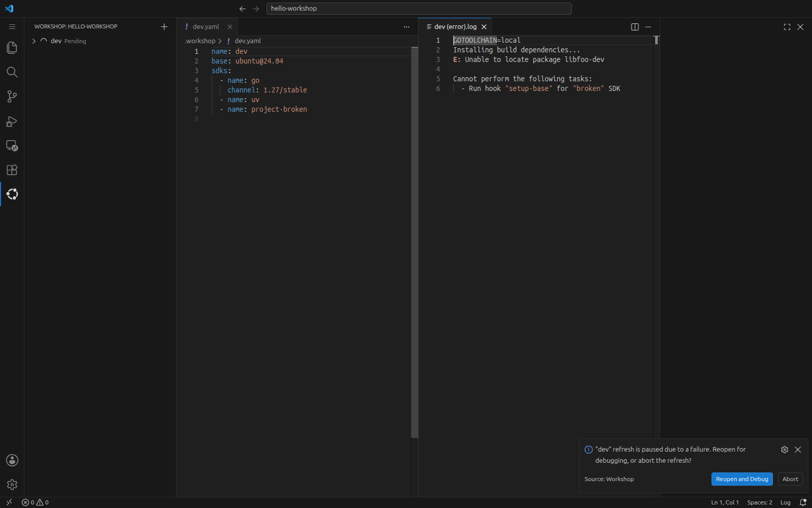The width and height of the screenshot is (812, 508).
Task: Open the Search view
Action: (12, 72)
